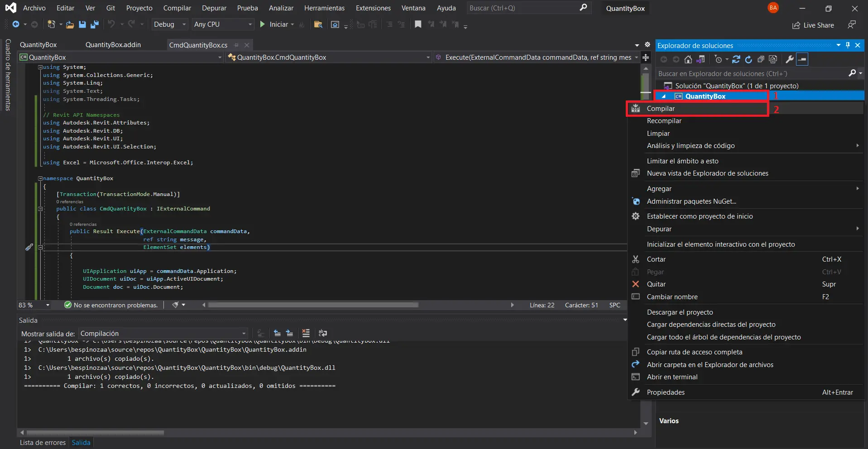The height and width of the screenshot is (449, 868).
Task: Collapse the using directives code region
Action: pos(40,67)
